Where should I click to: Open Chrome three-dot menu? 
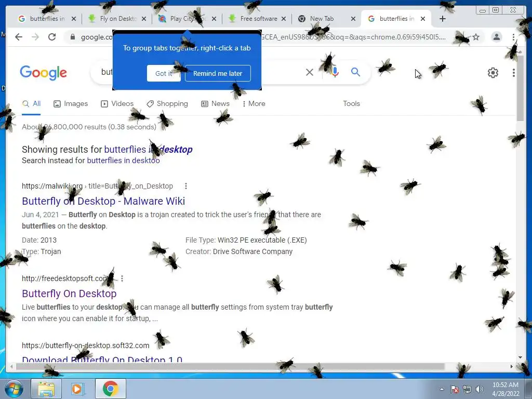(513, 37)
